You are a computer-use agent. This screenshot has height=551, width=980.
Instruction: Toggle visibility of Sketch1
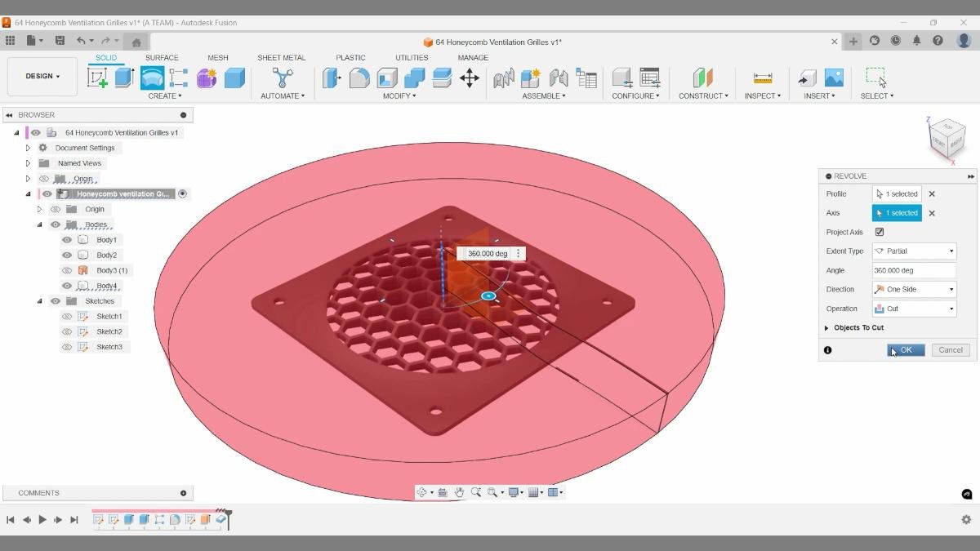67,316
